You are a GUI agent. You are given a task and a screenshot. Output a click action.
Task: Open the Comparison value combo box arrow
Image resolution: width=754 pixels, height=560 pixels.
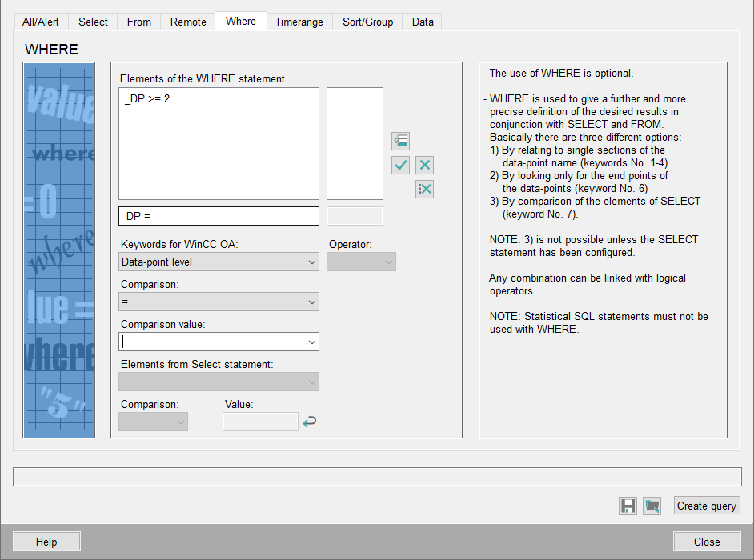[x=311, y=342]
